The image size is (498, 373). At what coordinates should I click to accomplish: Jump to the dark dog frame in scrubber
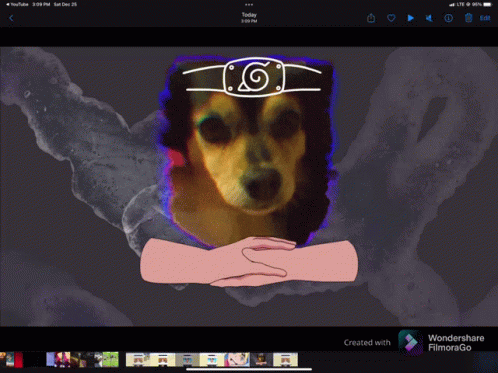[261, 360]
